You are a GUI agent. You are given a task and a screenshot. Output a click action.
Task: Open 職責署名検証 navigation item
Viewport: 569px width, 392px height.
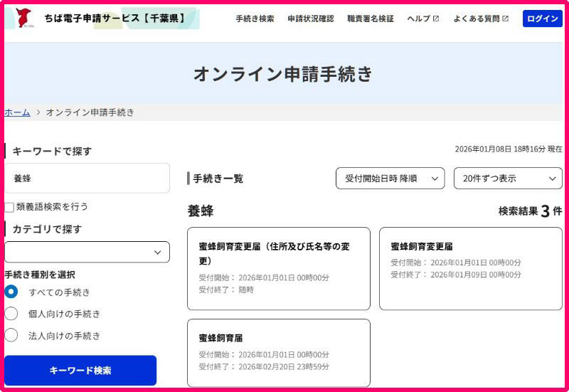370,19
